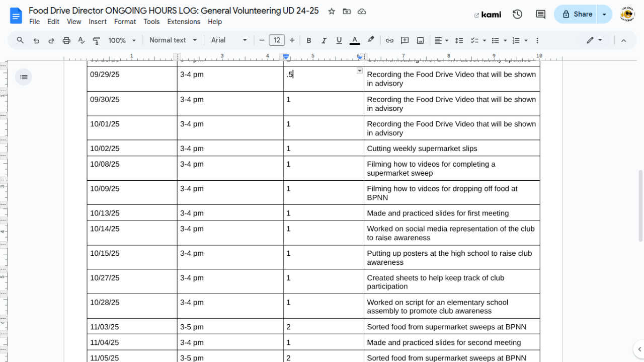Print the document
This screenshot has width=644, height=362.
(66, 40)
